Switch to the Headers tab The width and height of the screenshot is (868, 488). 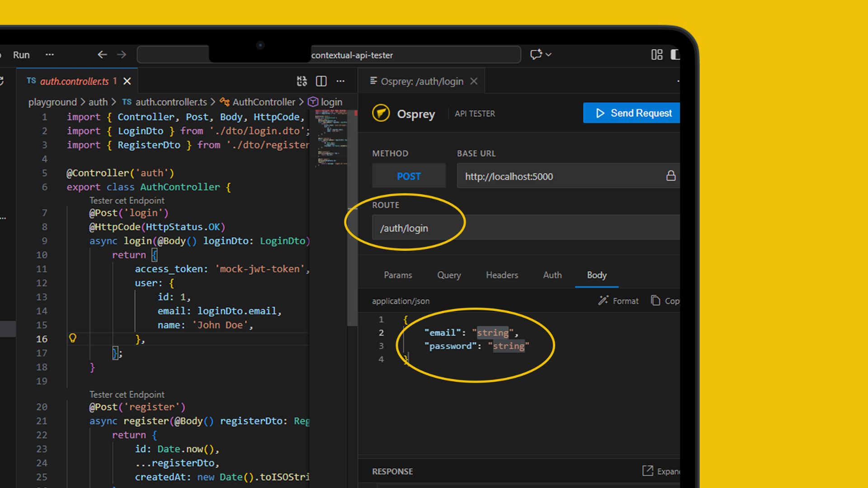(x=502, y=275)
